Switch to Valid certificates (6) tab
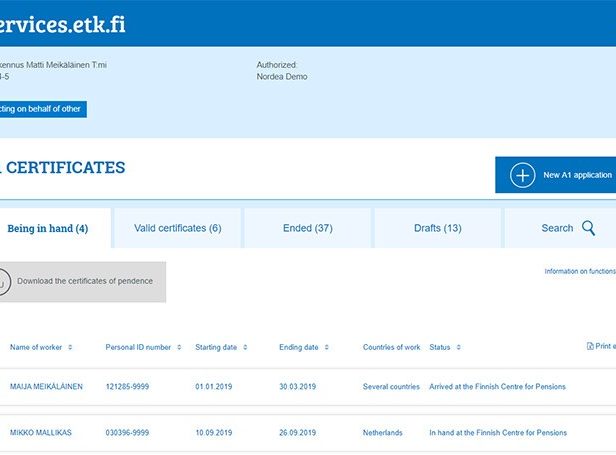Viewport: 616px width, 455px height. [x=177, y=228]
